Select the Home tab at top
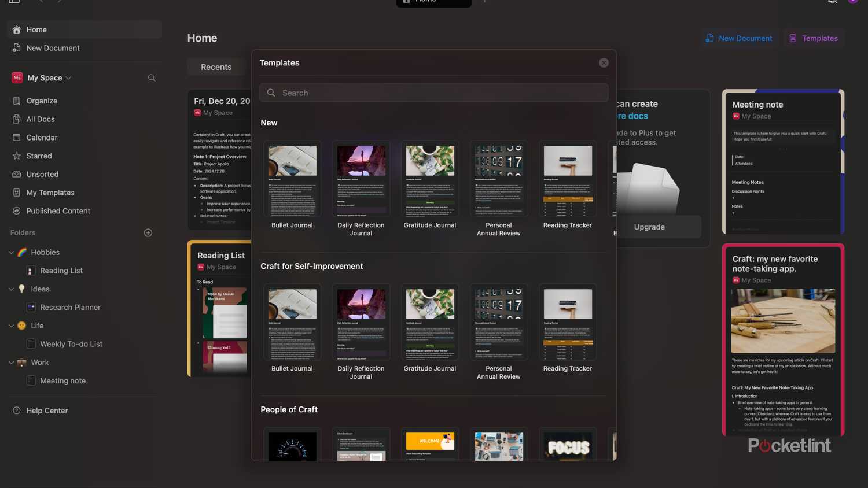The width and height of the screenshot is (868, 488). point(433,2)
